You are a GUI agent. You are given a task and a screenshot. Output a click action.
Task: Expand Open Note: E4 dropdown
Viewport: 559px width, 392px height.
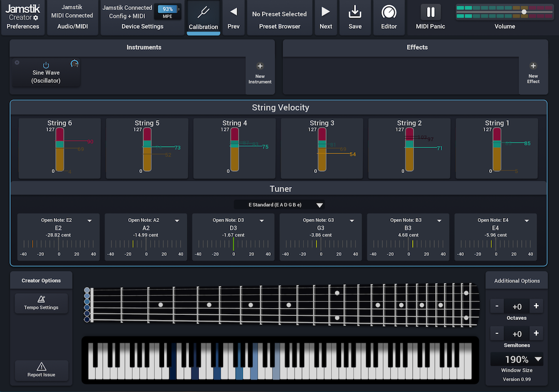tap(526, 221)
